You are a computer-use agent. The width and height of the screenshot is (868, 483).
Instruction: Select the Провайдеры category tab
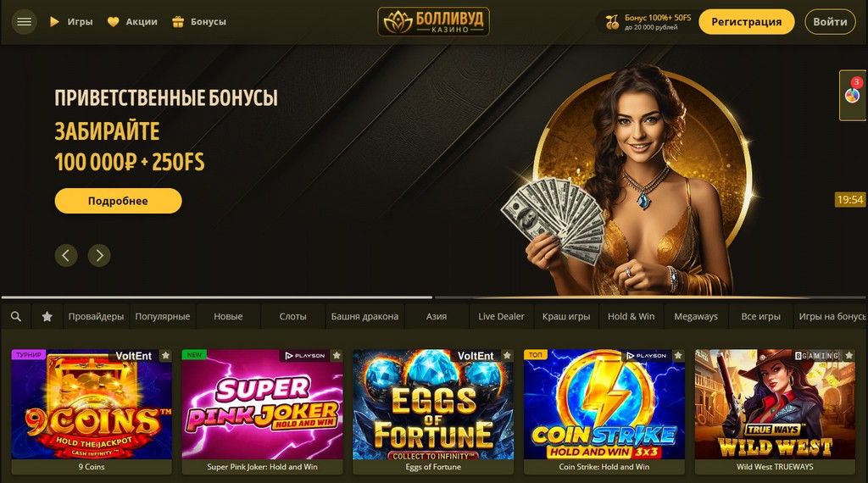pos(97,316)
